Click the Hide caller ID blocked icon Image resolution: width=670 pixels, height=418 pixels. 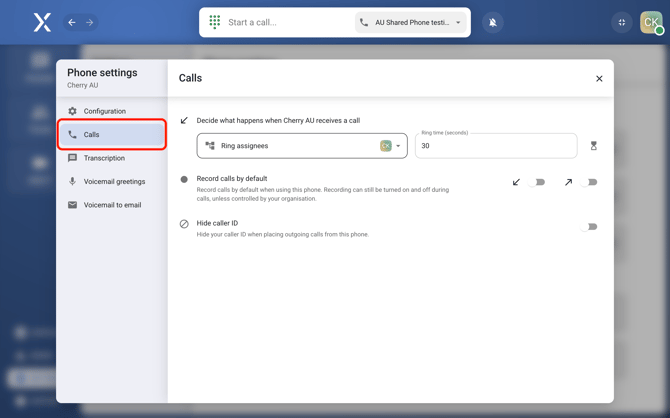(184, 224)
